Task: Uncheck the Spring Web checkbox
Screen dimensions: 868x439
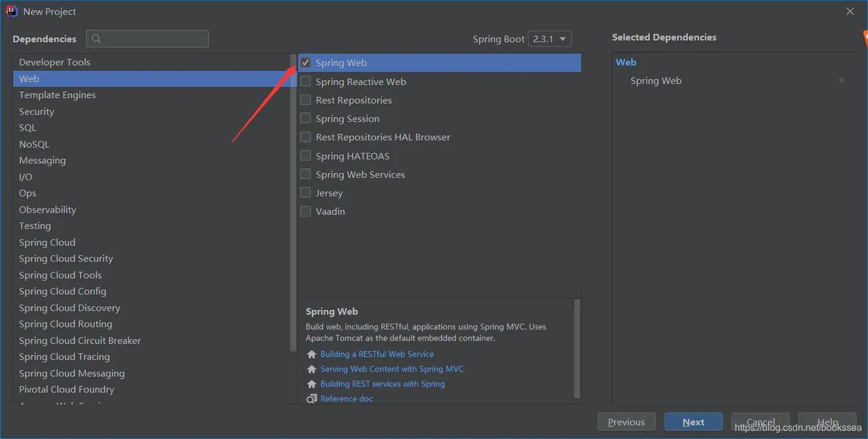Action: click(x=306, y=63)
